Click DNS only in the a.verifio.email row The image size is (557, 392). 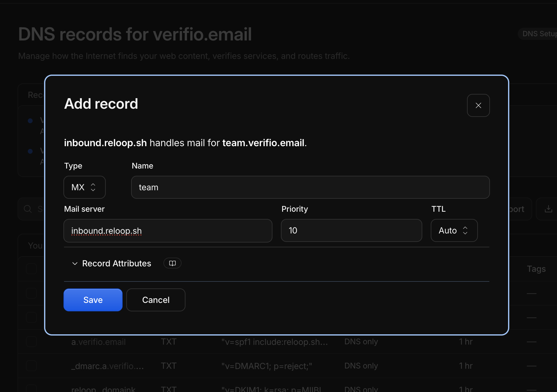tap(361, 342)
